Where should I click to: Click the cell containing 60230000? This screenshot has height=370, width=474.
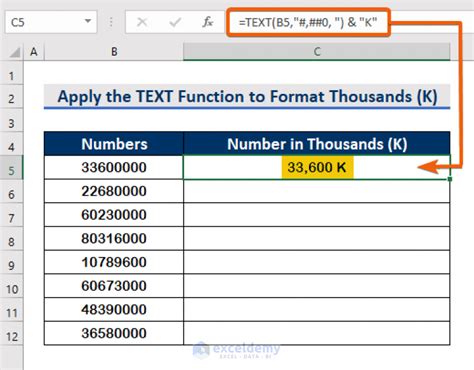114,215
